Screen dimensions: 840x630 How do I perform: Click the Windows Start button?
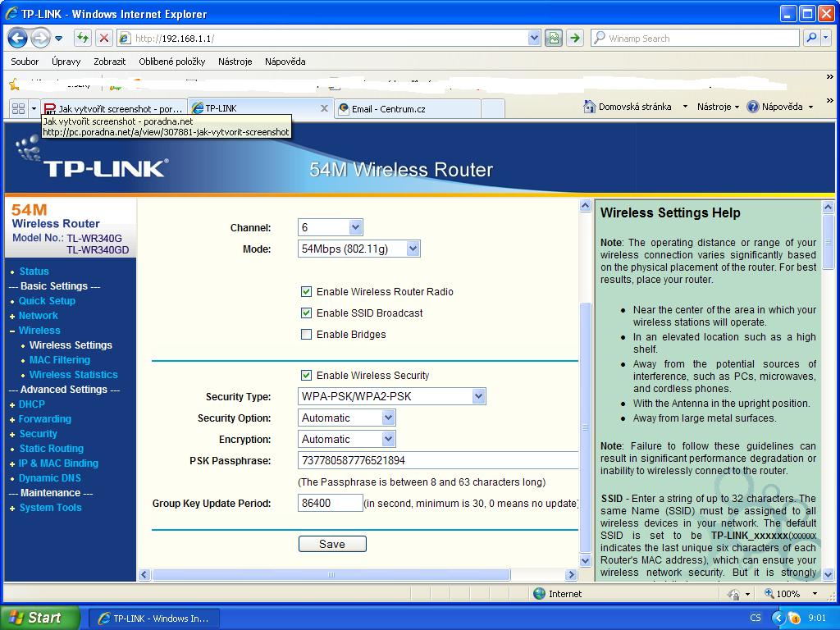point(39,618)
